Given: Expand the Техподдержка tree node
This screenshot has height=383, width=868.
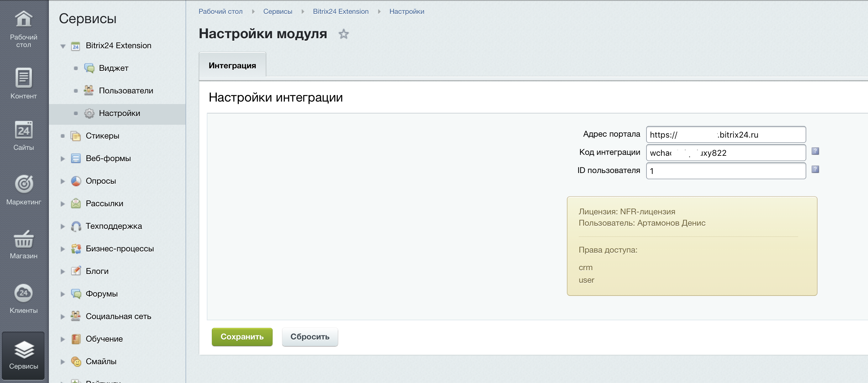Looking at the screenshot, I should pos(63,226).
